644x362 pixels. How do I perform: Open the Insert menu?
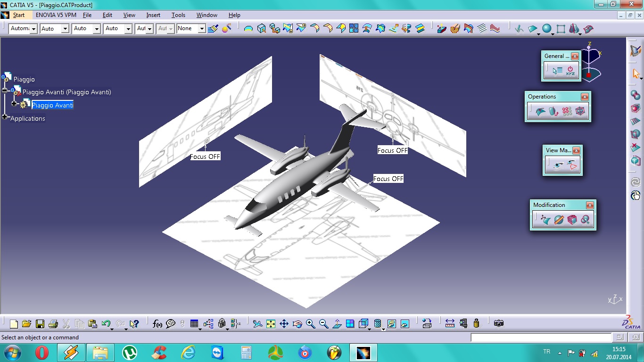click(153, 15)
